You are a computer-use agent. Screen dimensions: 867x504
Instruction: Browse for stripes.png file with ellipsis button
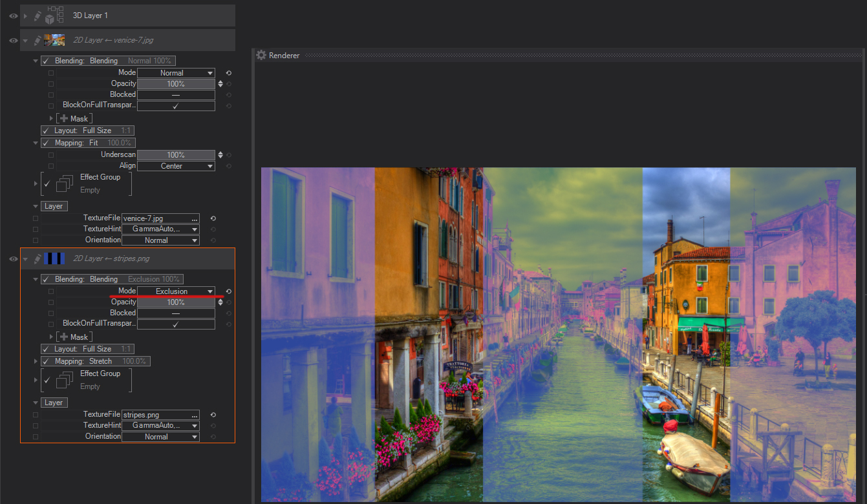(x=194, y=415)
